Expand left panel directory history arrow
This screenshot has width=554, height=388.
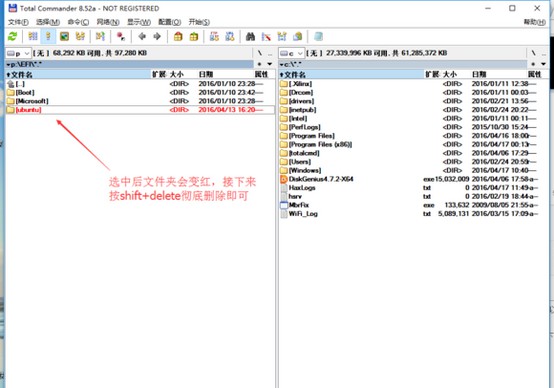(x=270, y=64)
